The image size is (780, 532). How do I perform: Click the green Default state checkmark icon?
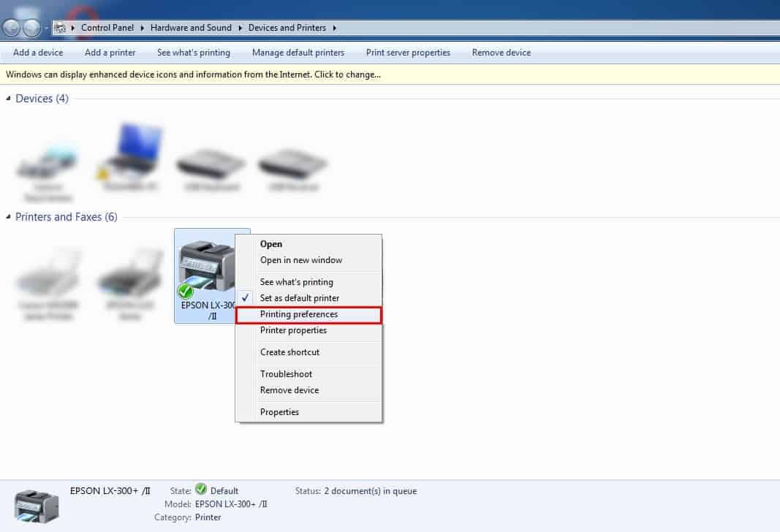click(201, 490)
